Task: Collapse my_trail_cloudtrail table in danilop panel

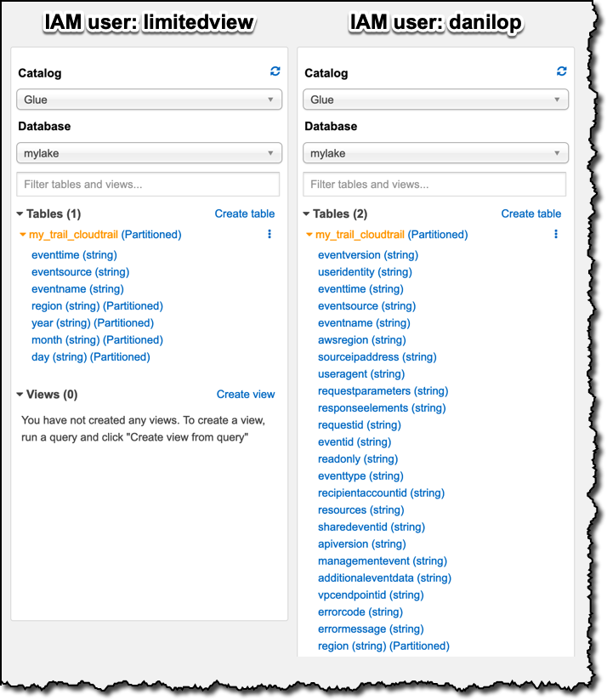Action: 309,235
